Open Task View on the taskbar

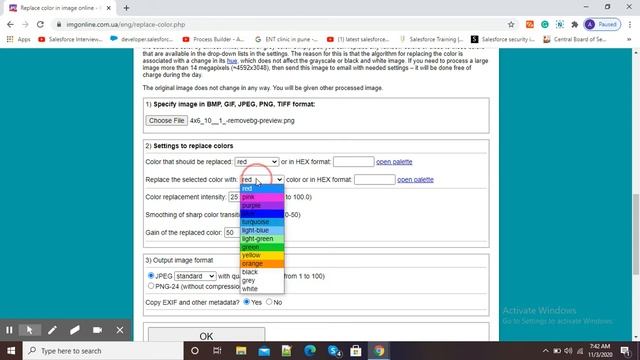click(x=217, y=351)
